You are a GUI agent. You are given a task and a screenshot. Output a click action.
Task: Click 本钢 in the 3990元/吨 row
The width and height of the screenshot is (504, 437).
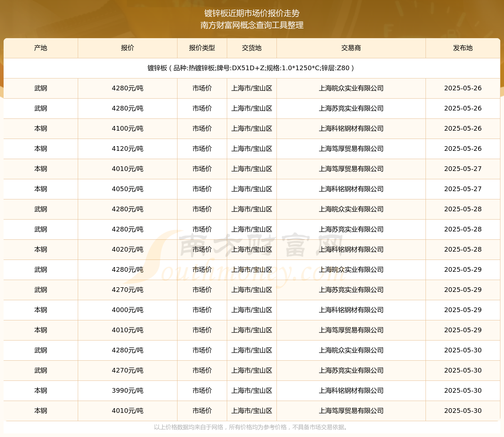click(41, 391)
